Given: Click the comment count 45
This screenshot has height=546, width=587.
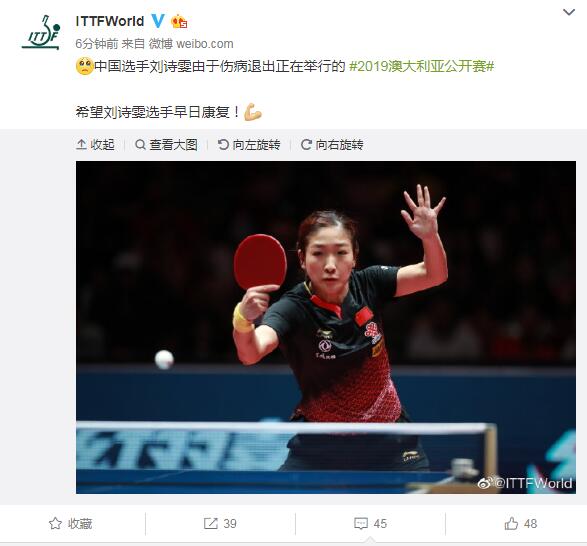Looking at the screenshot, I should point(380,524).
